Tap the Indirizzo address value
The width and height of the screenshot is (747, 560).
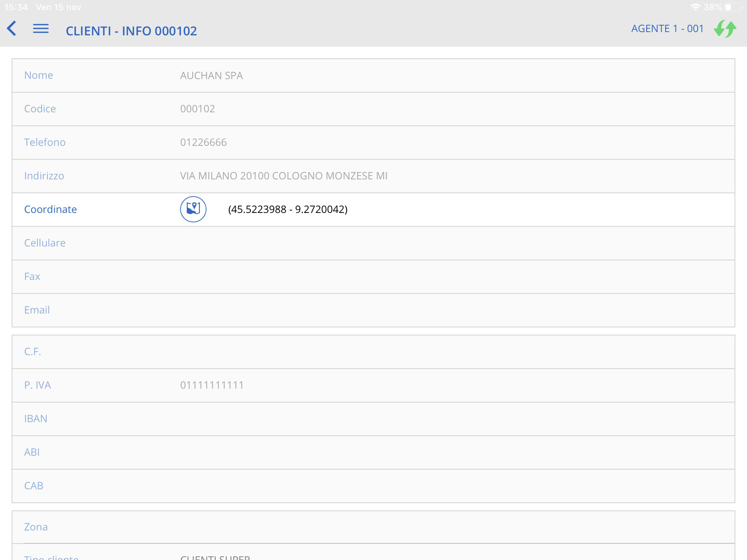283,176
